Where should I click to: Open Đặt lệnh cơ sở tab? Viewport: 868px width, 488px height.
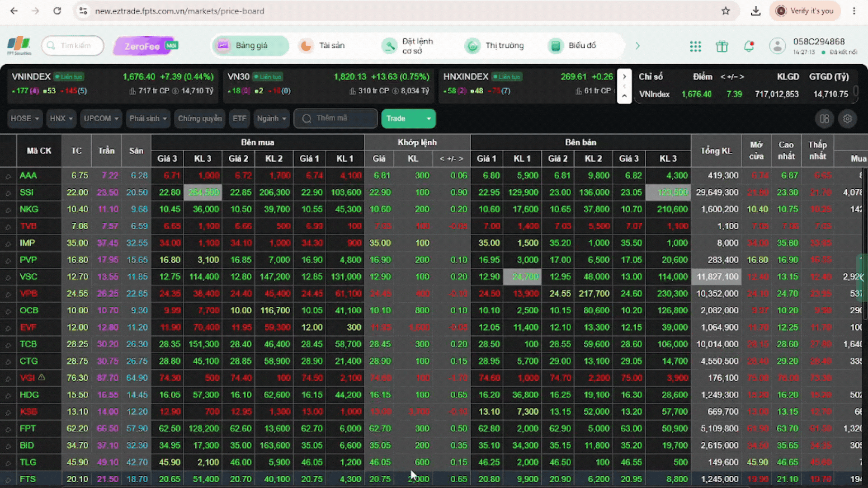(408, 46)
